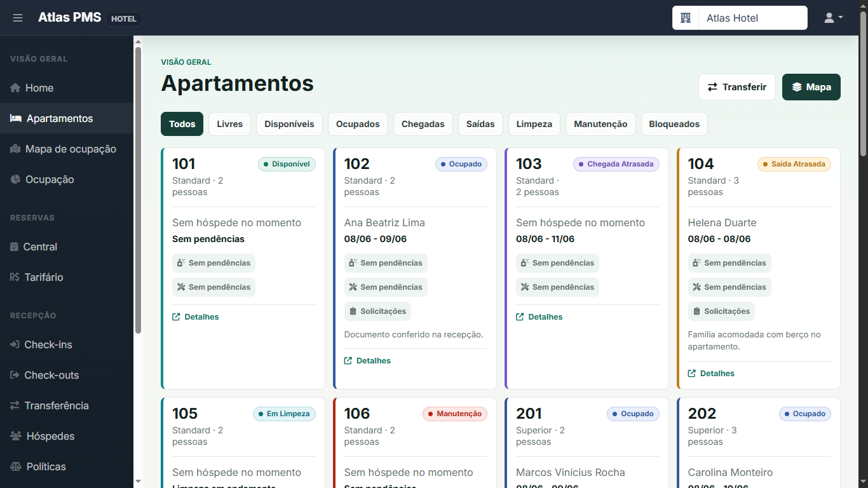This screenshot has width=868, height=488.
Task: Click guest name Marcos Vinícius Rocha
Action: [571, 472]
